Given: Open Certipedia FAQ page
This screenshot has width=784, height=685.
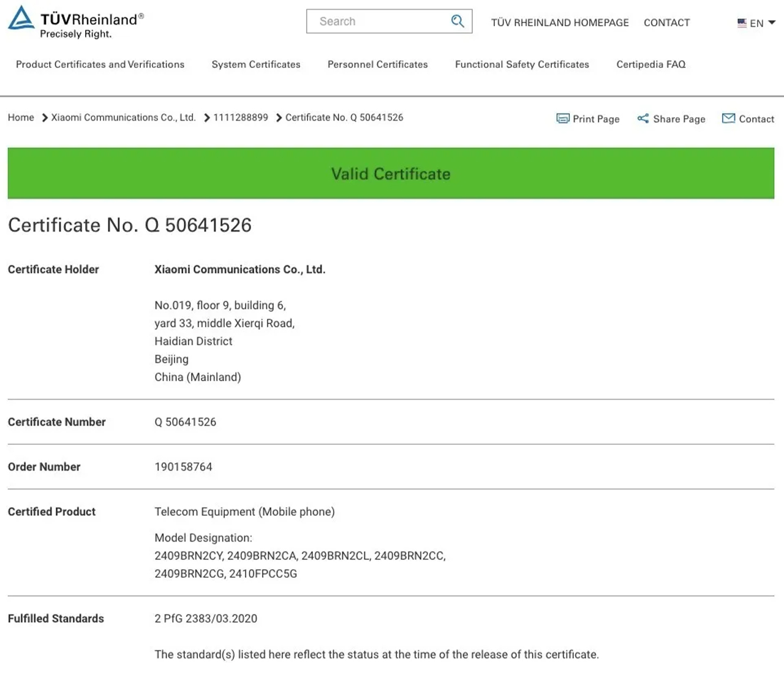Looking at the screenshot, I should tap(650, 64).
